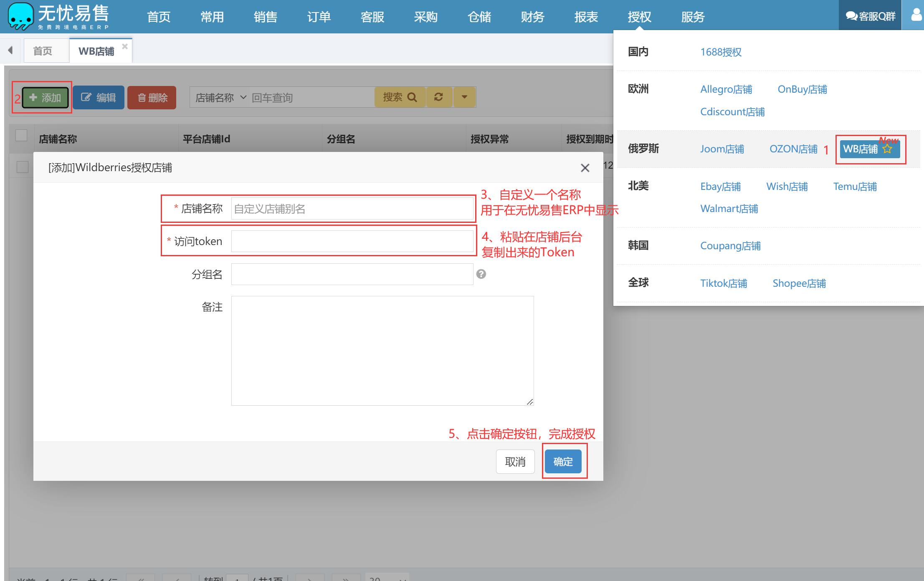Image resolution: width=924 pixels, height=581 pixels.
Task: Open the 采购 top menu
Action: (426, 17)
